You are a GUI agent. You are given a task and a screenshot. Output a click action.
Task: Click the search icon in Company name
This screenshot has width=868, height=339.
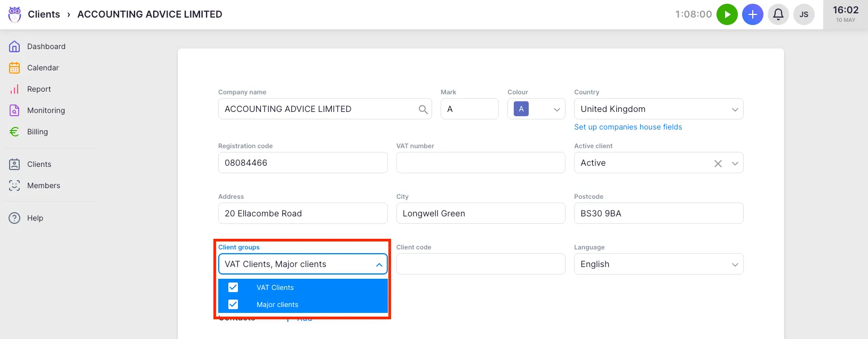423,109
